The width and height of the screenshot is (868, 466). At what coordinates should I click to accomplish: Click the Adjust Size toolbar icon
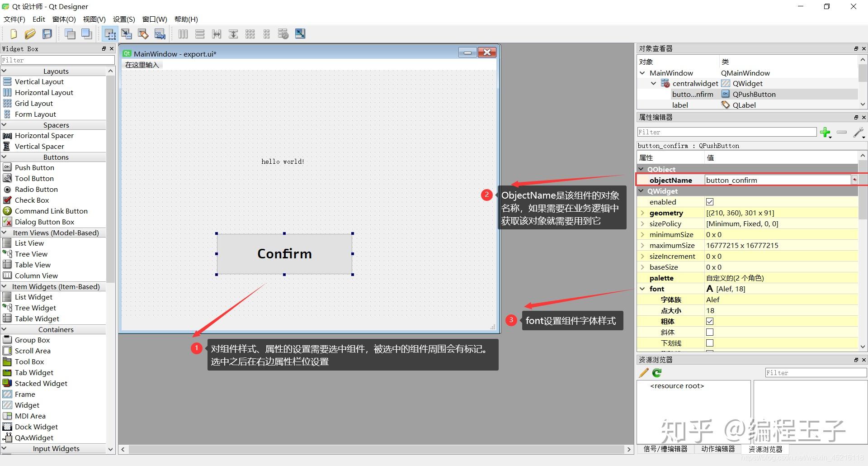(300, 33)
